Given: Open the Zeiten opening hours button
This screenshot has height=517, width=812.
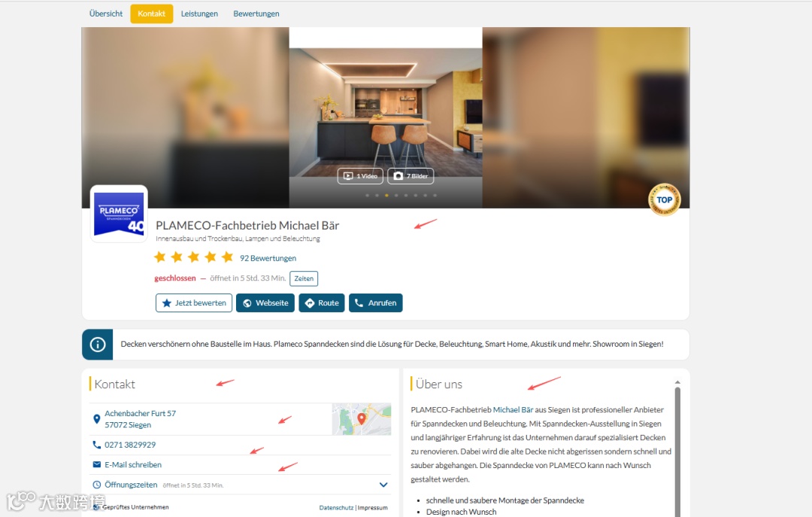Looking at the screenshot, I should pos(304,278).
